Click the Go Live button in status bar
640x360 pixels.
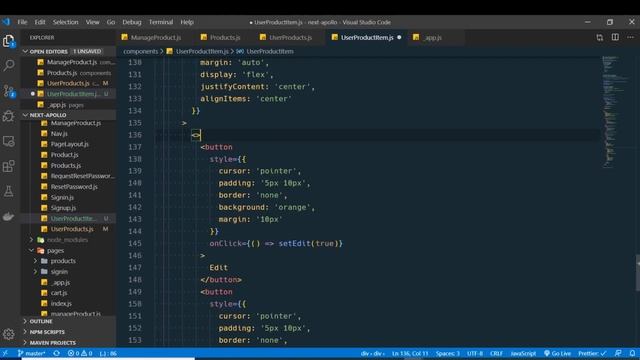(x=558, y=353)
